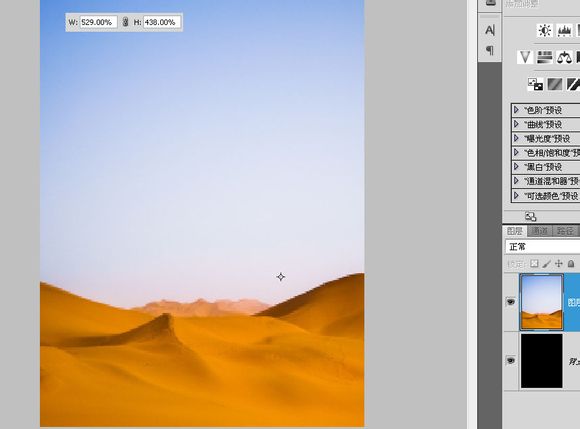Add a Threshold adjustment
Viewport: 580px width, 429px height.
point(573,84)
